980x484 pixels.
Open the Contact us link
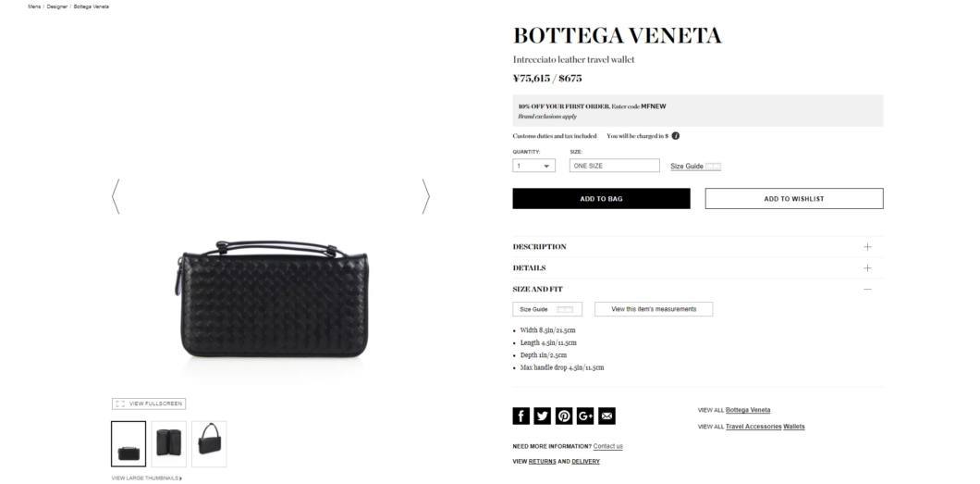(x=608, y=446)
